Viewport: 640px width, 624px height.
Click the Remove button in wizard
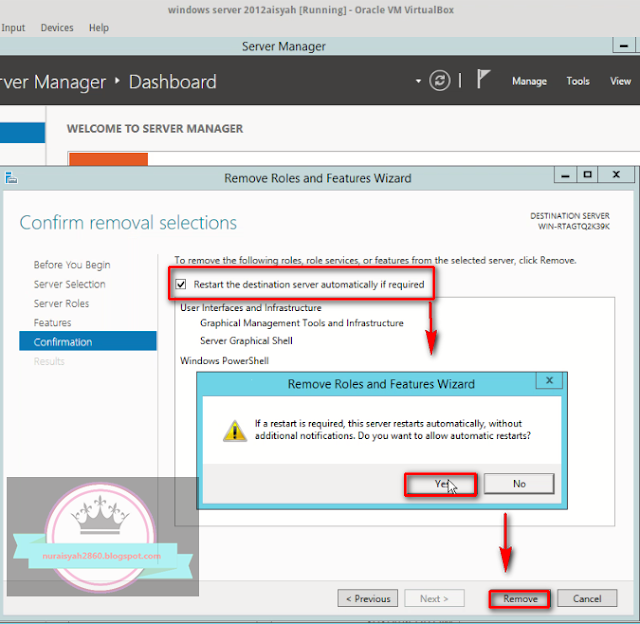[520, 599]
